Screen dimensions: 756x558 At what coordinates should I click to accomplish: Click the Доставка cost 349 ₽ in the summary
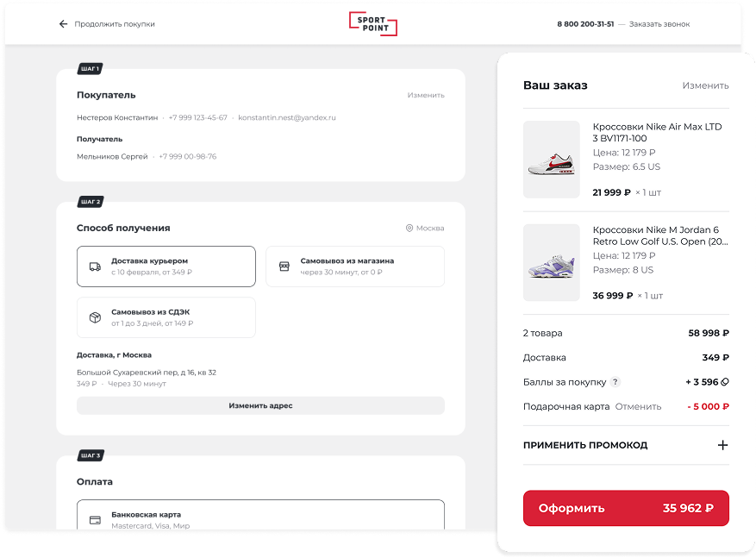(715, 358)
